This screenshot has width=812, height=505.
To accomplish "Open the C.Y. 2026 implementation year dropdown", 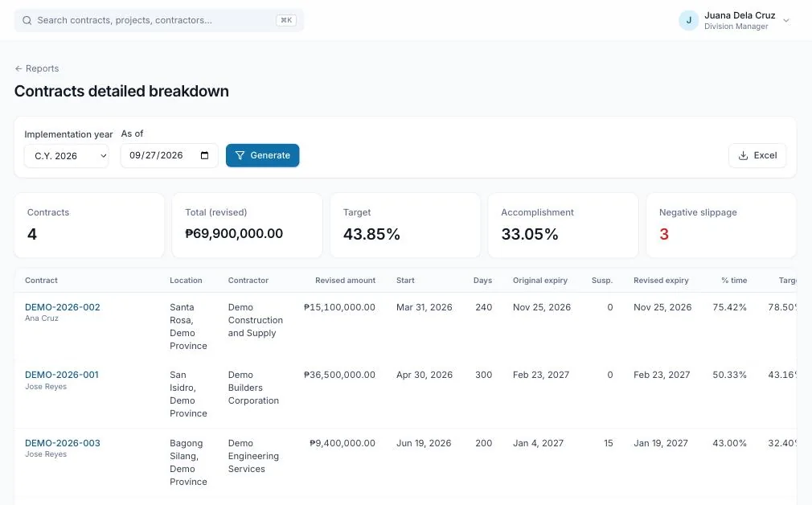I will pos(66,156).
